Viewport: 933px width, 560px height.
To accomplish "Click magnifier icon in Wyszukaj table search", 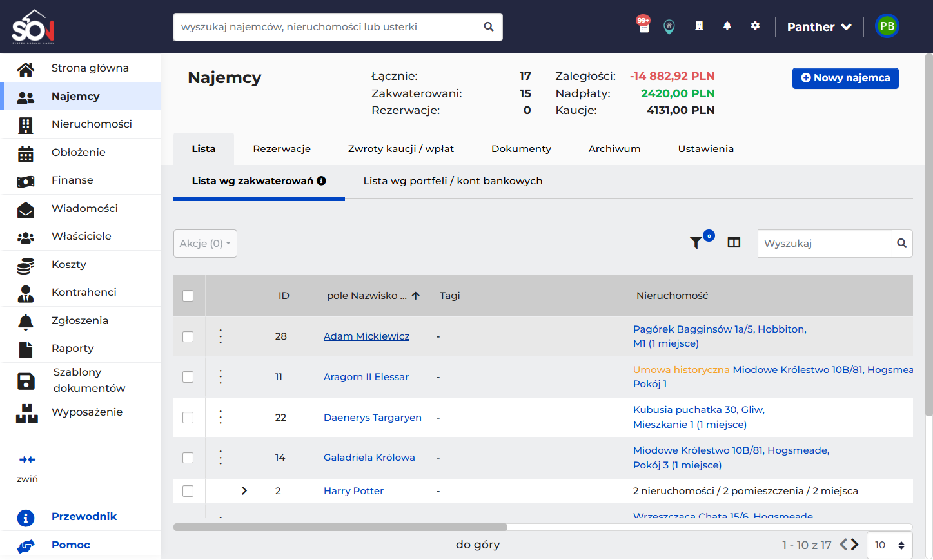I will (901, 244).
